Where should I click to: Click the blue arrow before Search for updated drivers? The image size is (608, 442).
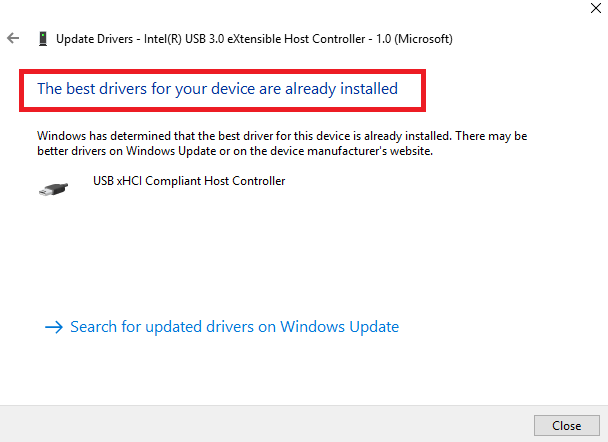pyautogui.click(x=54, y=327)
